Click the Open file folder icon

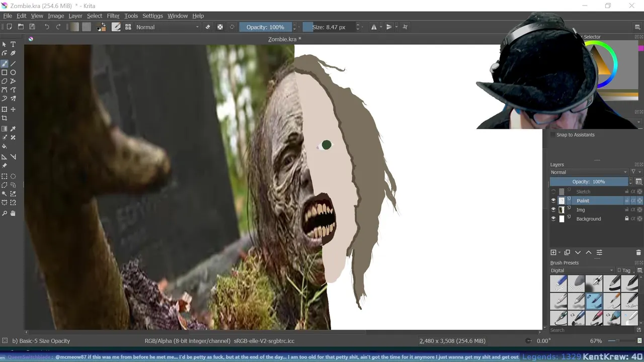point(21,27)
